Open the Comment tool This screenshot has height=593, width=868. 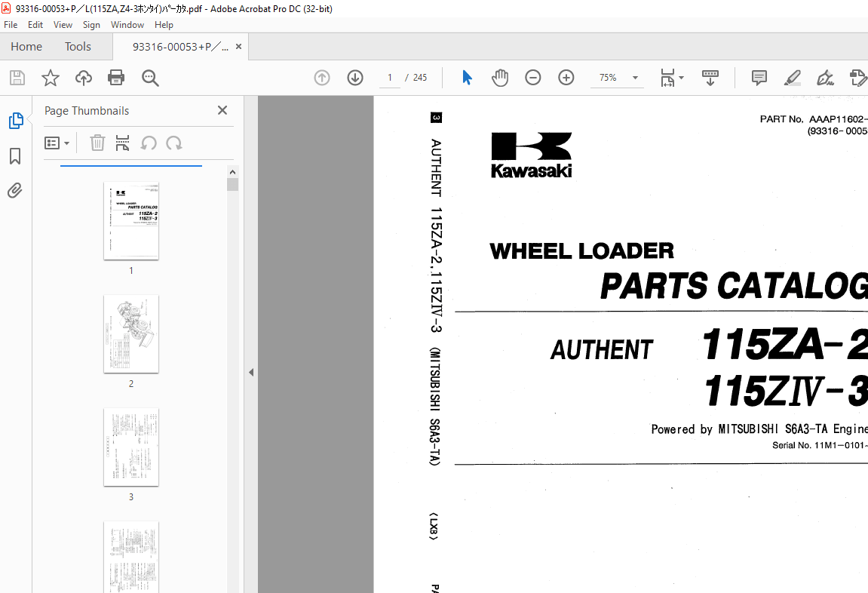pos(758,77)
